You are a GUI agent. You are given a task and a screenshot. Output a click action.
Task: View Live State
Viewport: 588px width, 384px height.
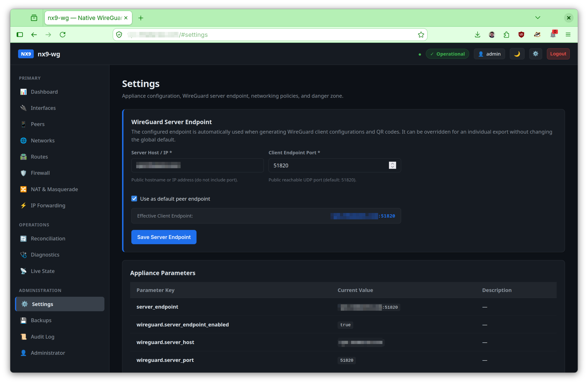[x=59, y=271]
